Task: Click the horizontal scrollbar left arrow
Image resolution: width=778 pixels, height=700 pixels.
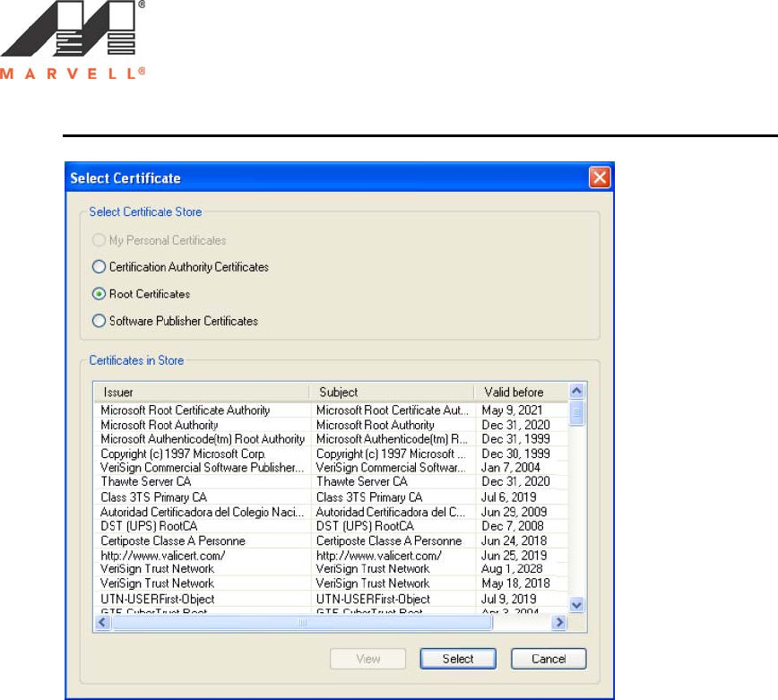Action: coord(103,622)
